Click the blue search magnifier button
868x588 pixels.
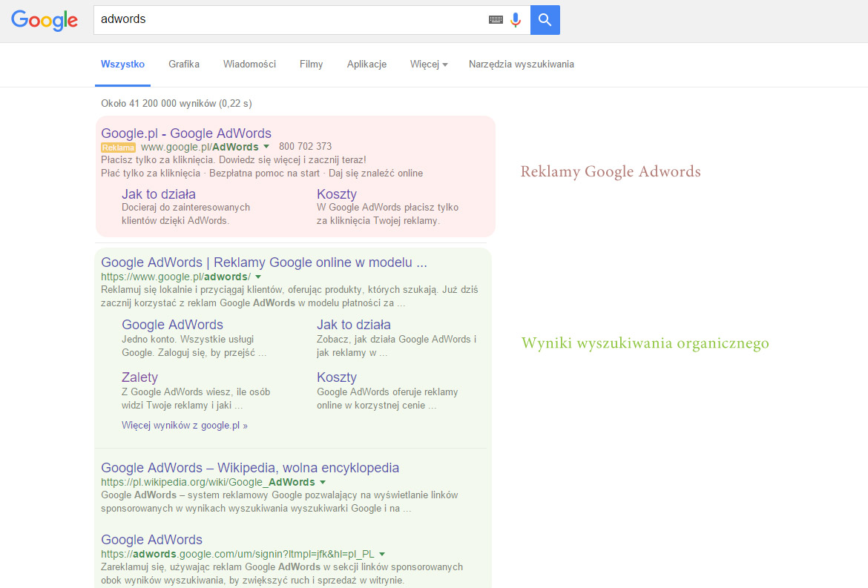pos(545,20)
